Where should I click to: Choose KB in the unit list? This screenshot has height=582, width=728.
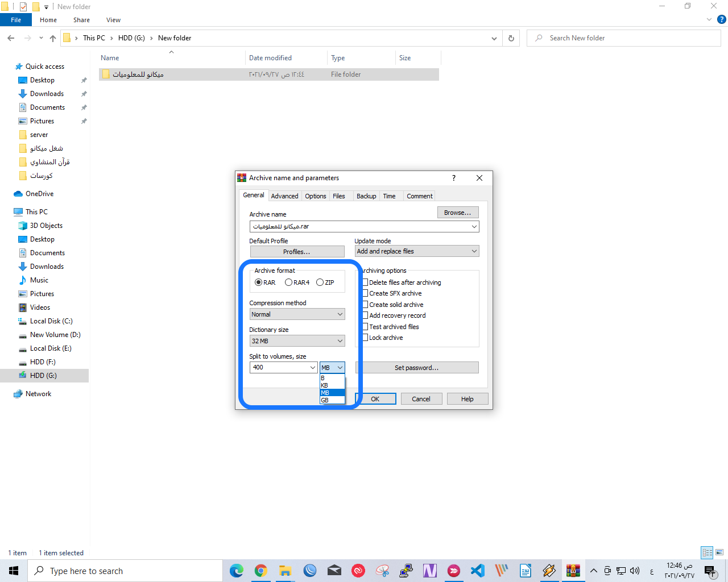click(332, 385)
